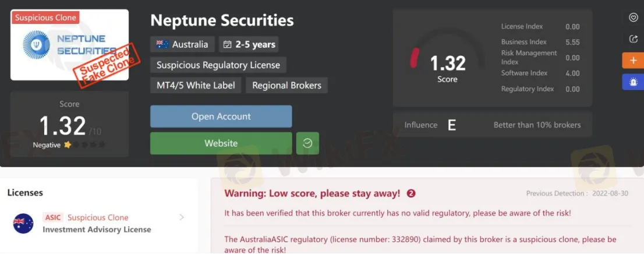
Task: Expand the ASIC license chevron arrow
Action: pos(182,217)
